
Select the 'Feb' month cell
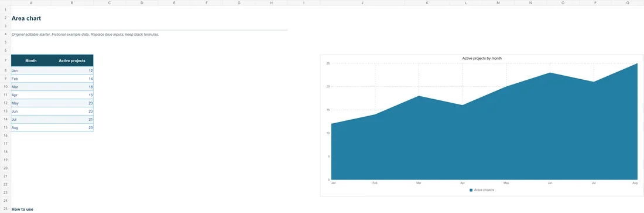(31, 79)
